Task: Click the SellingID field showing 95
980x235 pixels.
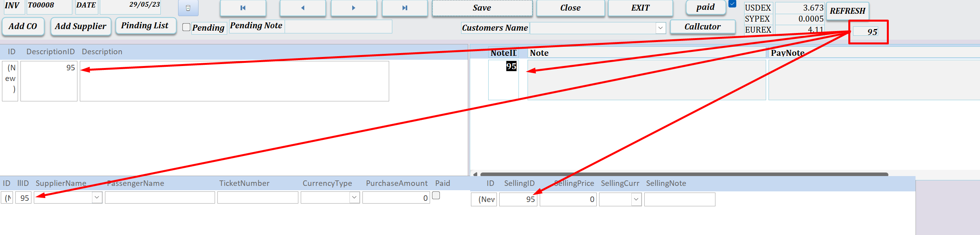Action: 518,199
